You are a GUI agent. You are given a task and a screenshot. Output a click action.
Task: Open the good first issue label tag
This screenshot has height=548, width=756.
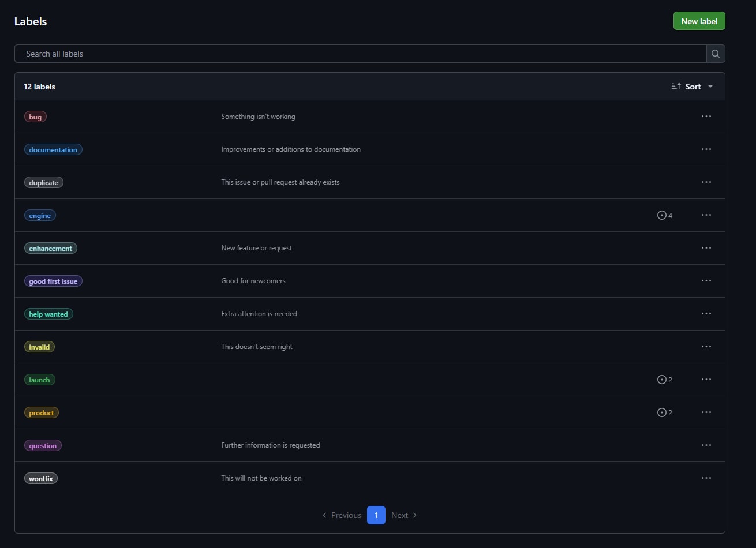click(53, 281)
